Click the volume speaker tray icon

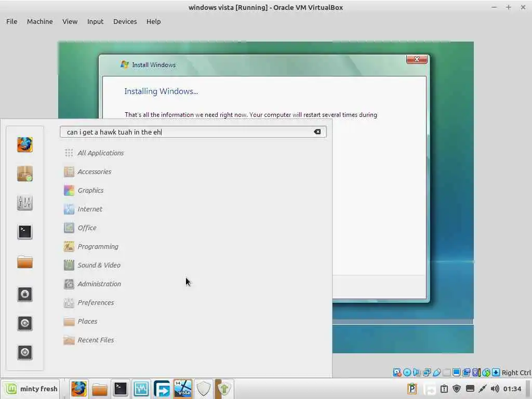click(495, 389)
